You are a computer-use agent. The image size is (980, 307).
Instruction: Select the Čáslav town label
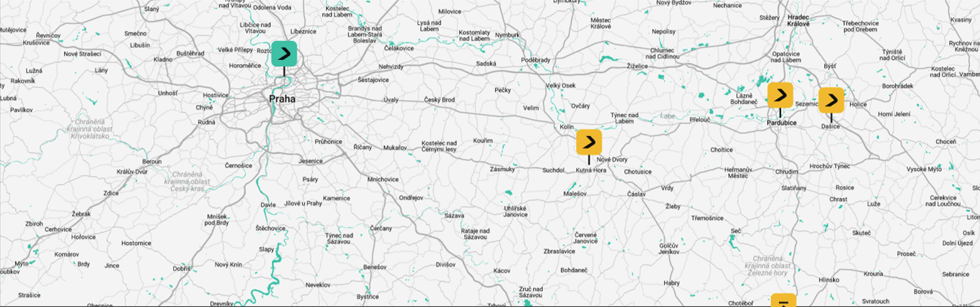click(636, 194)
